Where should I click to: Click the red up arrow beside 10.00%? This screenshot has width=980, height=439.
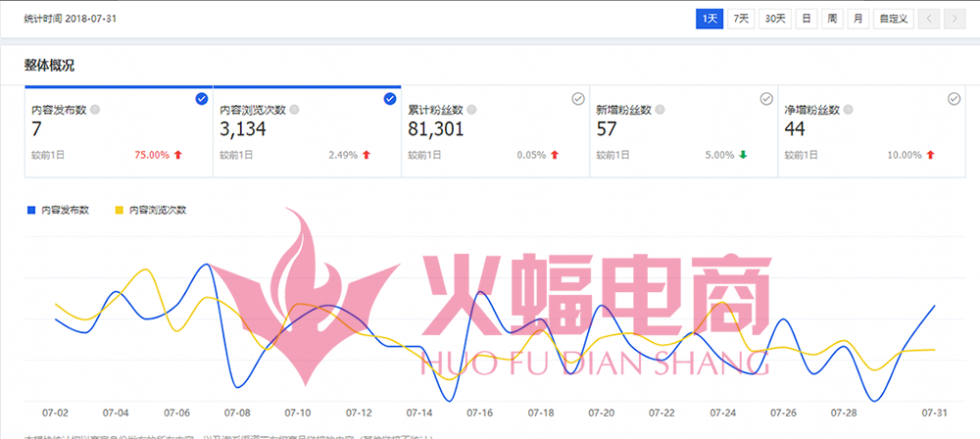coord(930,155)
